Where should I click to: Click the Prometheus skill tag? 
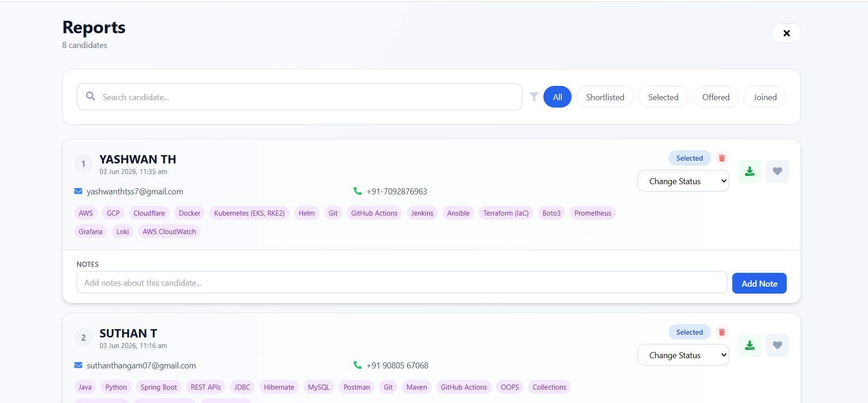click(x=593, y=213)
